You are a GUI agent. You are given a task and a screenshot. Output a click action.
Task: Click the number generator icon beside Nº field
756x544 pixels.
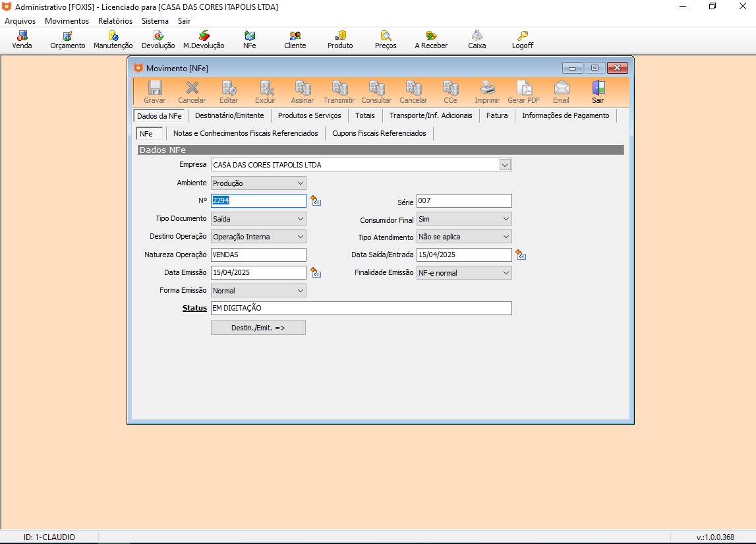316,201
